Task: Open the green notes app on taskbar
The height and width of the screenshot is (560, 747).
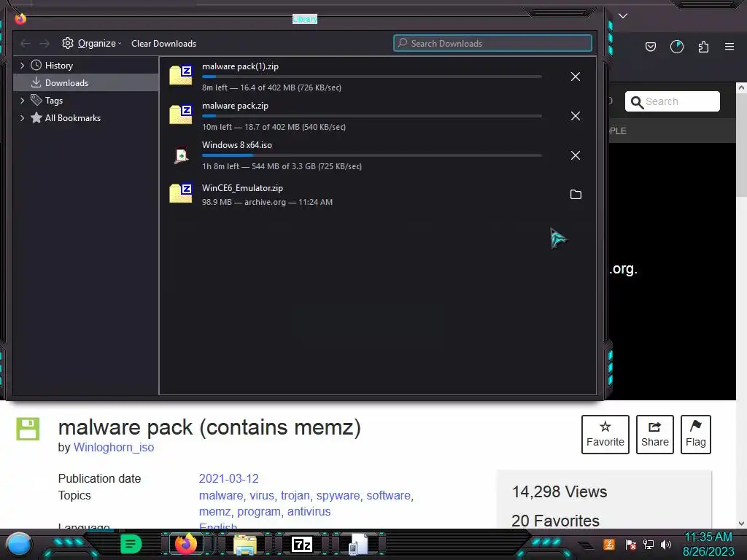Action: [131, 544]
